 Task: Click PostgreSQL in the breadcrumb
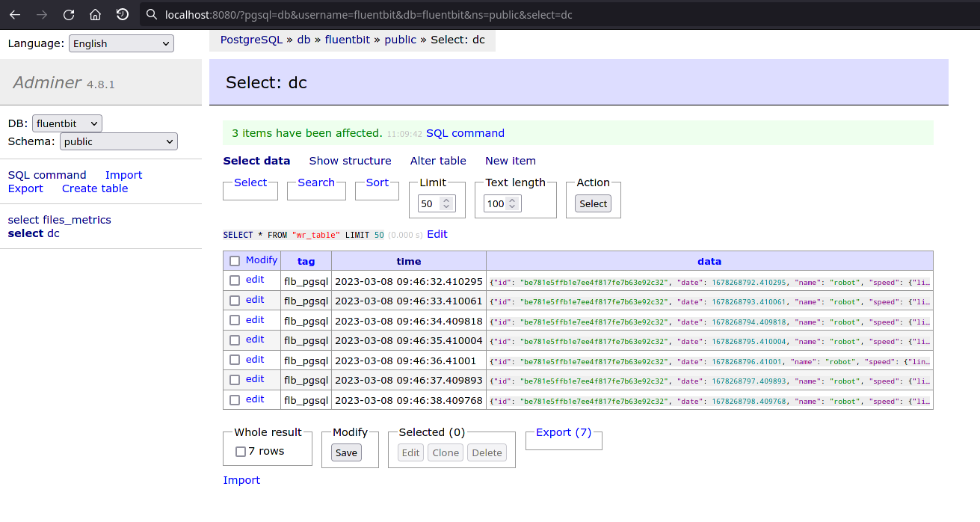[252, 40]
